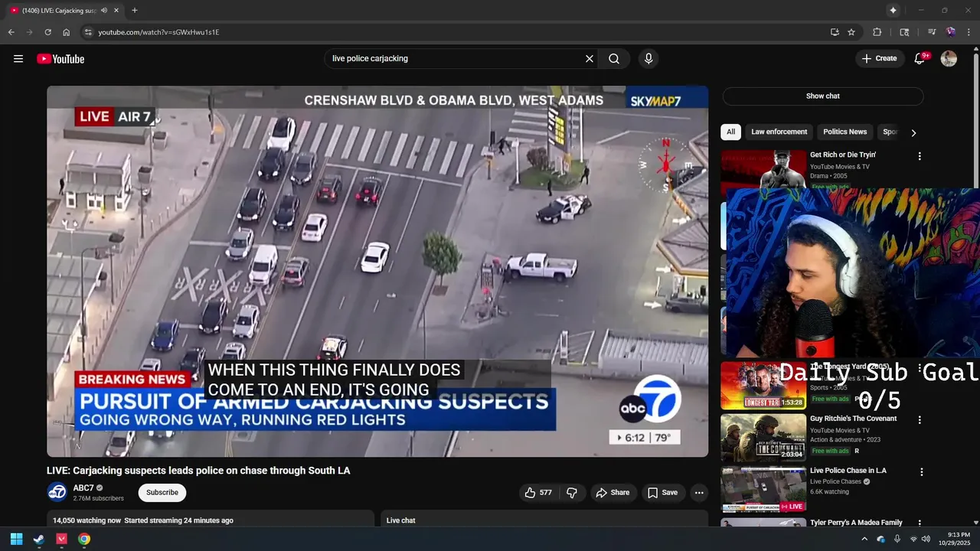Image resolution: width=980 pixels, height=551 pixels.
Task: Bookmark this page with the star
Action: 851,32
